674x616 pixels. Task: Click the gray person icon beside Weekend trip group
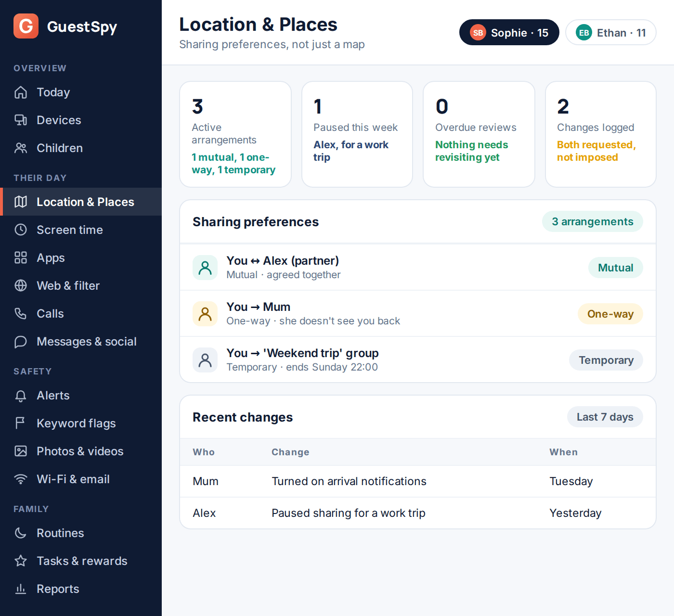tap(205, 360)
